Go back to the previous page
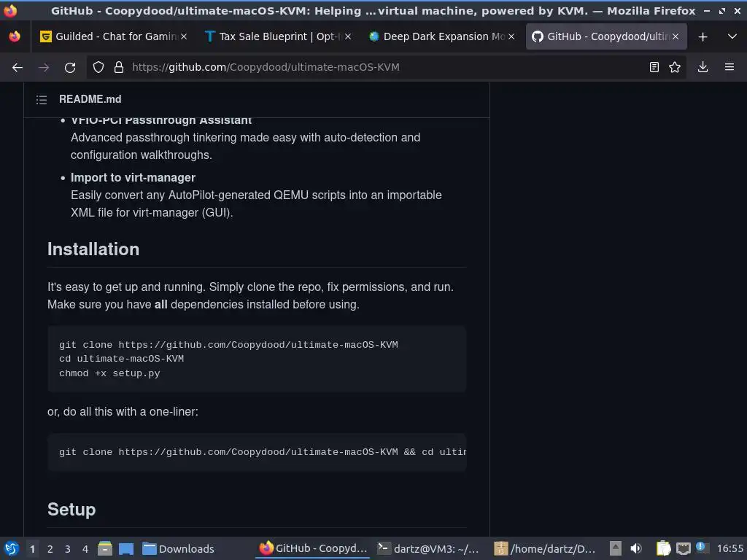747x560 pixels. coord(18,68)
